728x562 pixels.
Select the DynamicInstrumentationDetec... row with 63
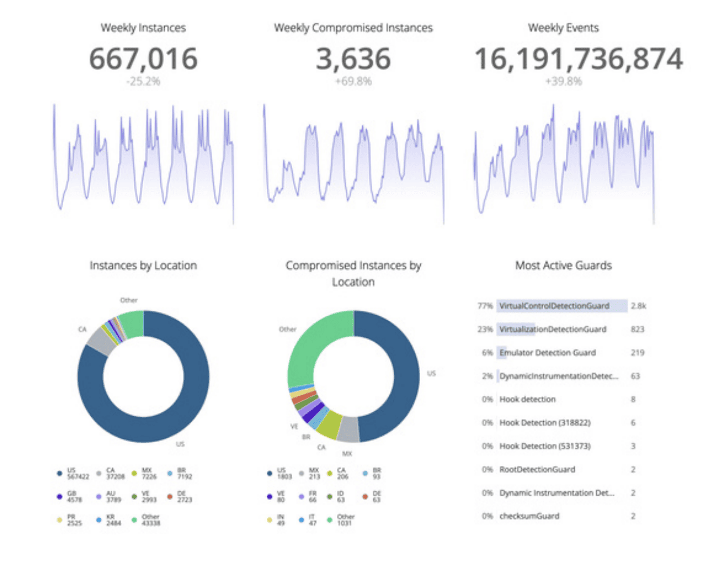click(562, 376)
